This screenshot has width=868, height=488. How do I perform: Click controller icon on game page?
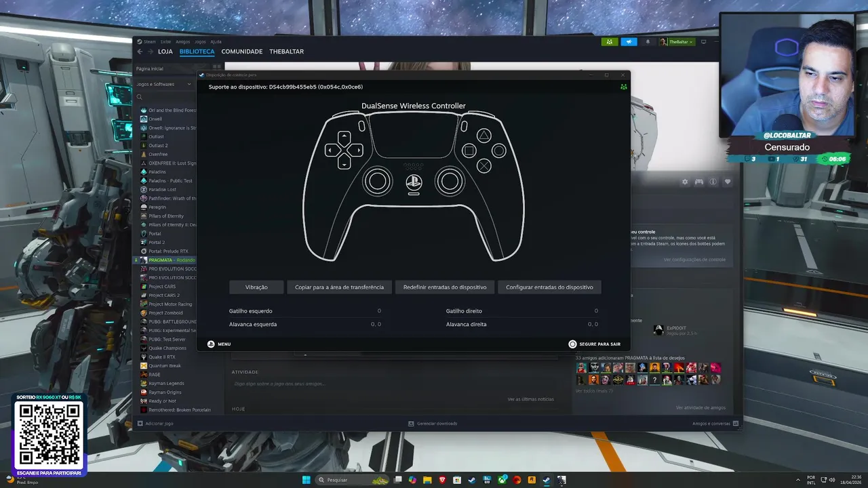(x=699, y=182)
